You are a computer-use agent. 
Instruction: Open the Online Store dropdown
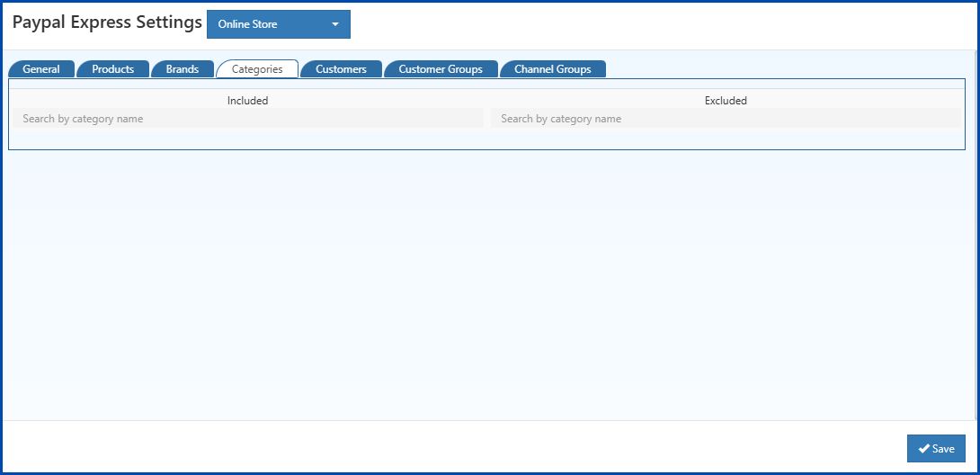click(x=278, y=24)
